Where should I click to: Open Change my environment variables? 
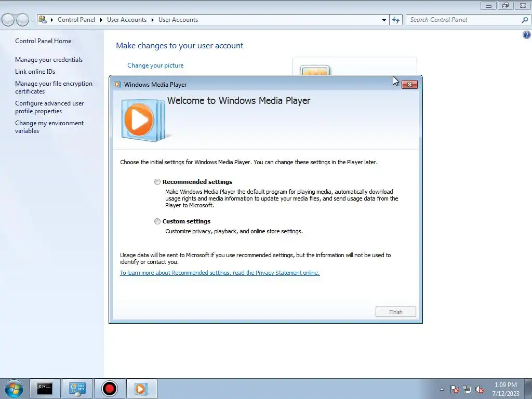[49, 127]
